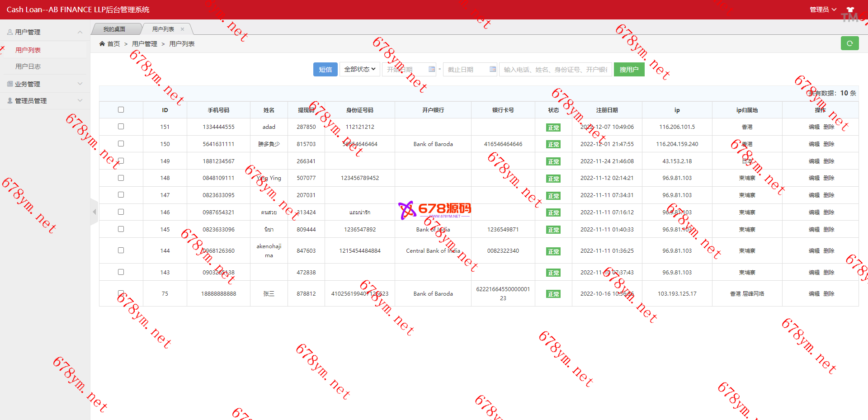Open the end date calendar icon

pos(492,69)
